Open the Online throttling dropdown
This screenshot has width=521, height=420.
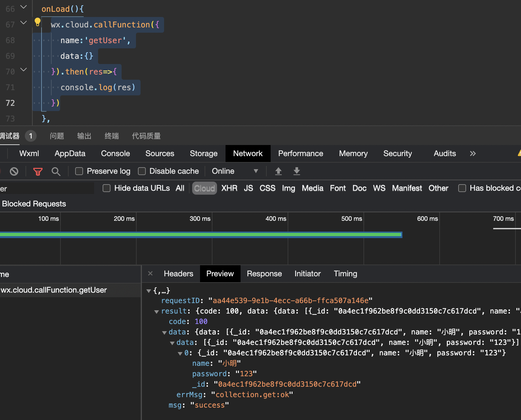point(235,171)
